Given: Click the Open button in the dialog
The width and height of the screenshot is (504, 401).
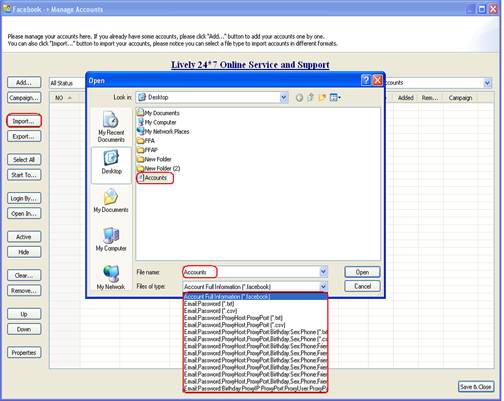Looking at the screenshot, I should point(362,272).
